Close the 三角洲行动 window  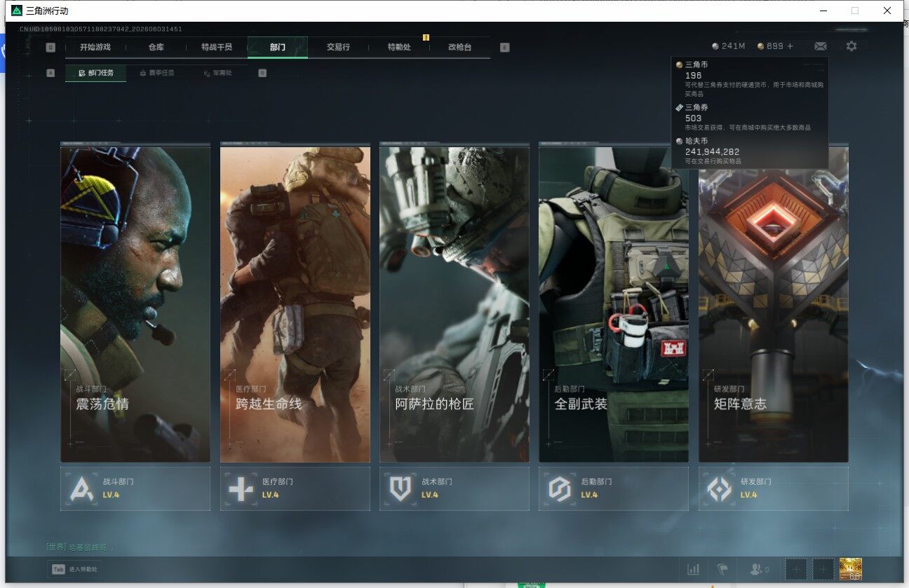[887, 11]
